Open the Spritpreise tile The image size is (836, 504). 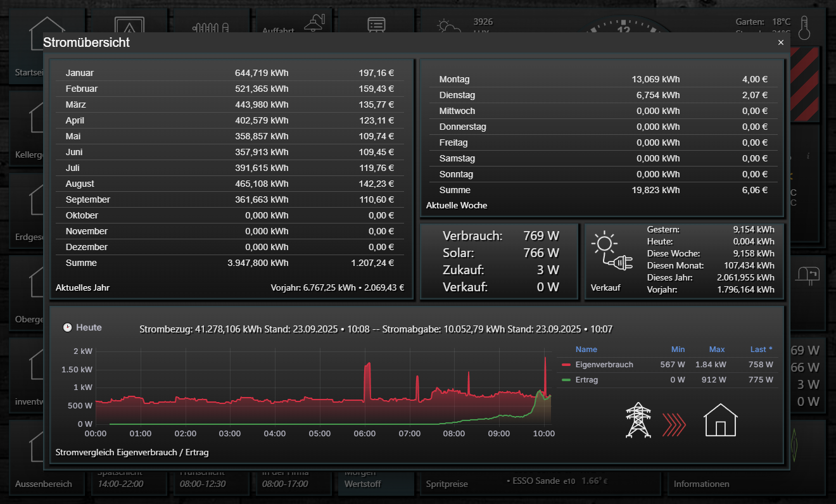446,484
